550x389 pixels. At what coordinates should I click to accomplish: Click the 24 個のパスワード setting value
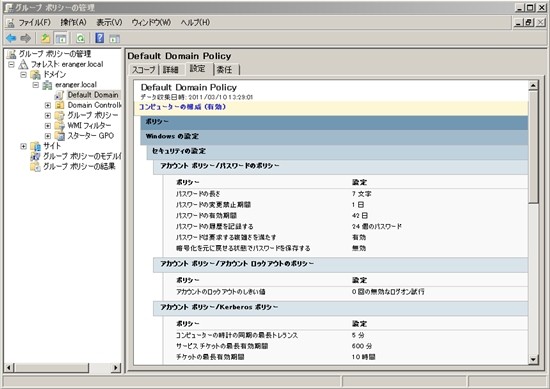coord(377,227)
